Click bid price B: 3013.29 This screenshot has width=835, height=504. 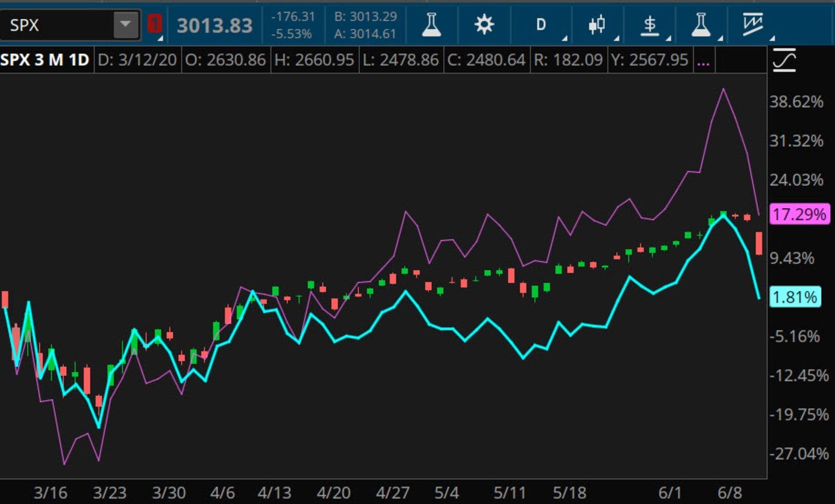366,17
